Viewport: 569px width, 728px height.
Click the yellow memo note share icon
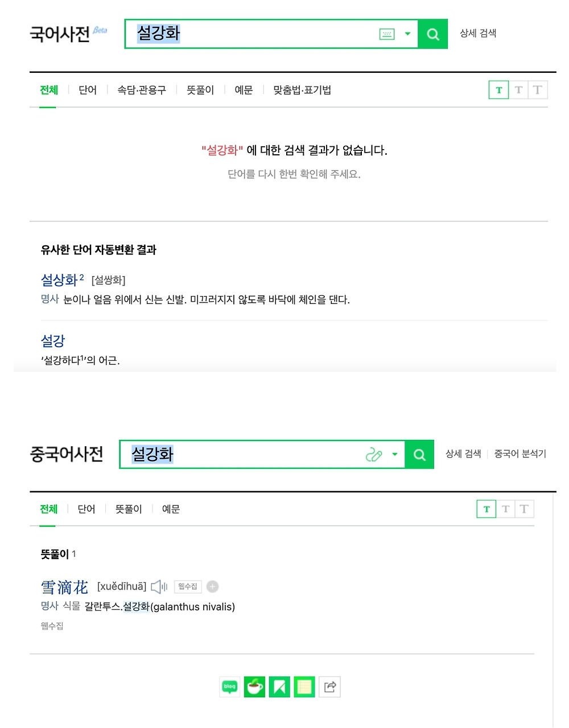(x=304, y=687)
